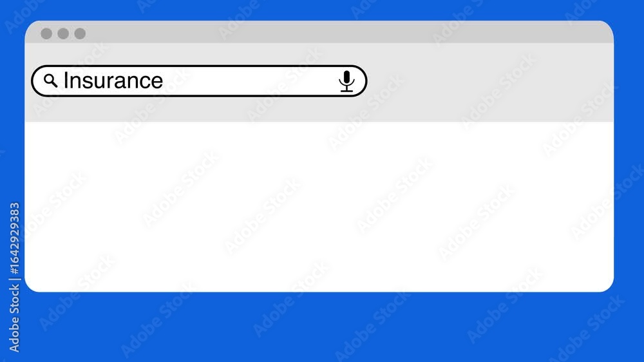
Task: Click the stock ID number #1642929383
Action: point(14,238)
